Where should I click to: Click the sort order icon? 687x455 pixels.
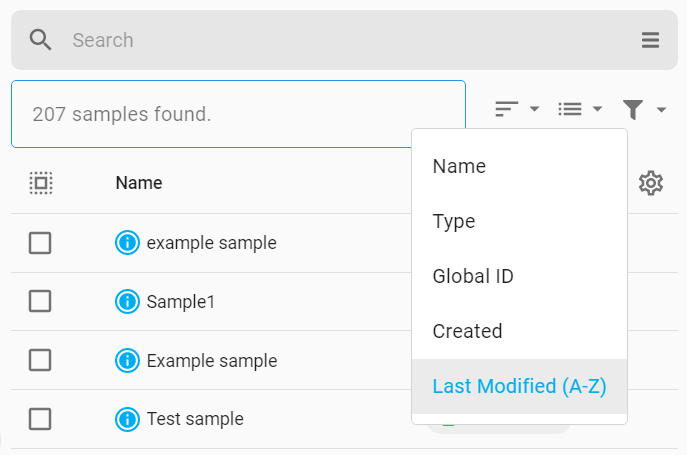pyautogui.click(x=506, y=109)
